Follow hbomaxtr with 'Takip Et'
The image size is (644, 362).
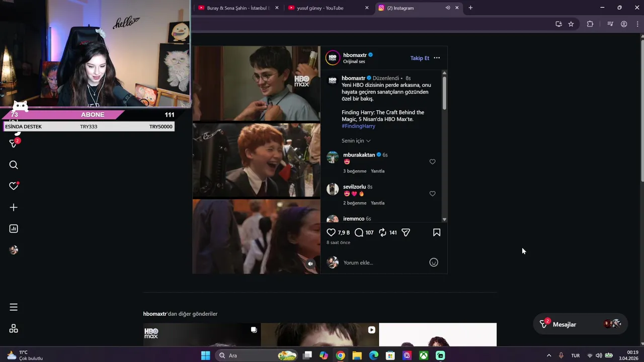pyautogui.click(x=420, y=58)
